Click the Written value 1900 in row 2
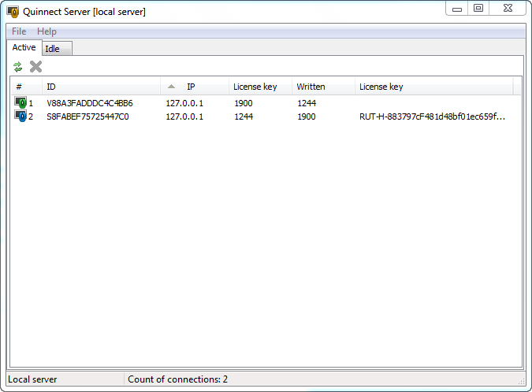The width and height of the screenshot is (532, 392). click(x=307, y=116)
